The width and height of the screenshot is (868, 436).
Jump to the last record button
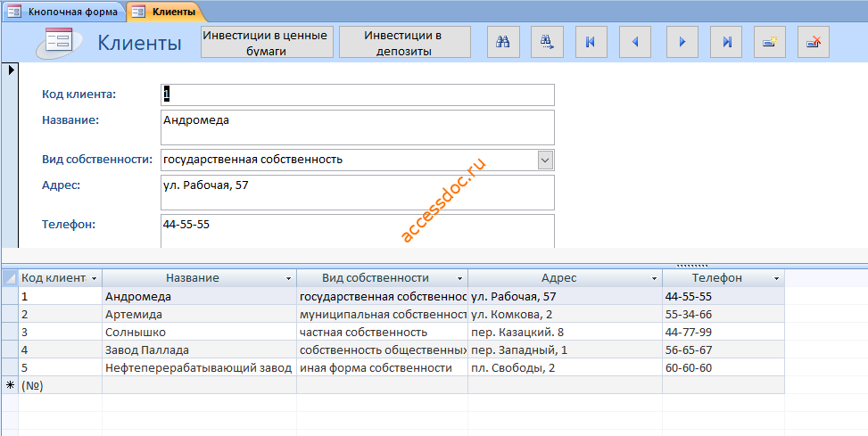(727, 42)
